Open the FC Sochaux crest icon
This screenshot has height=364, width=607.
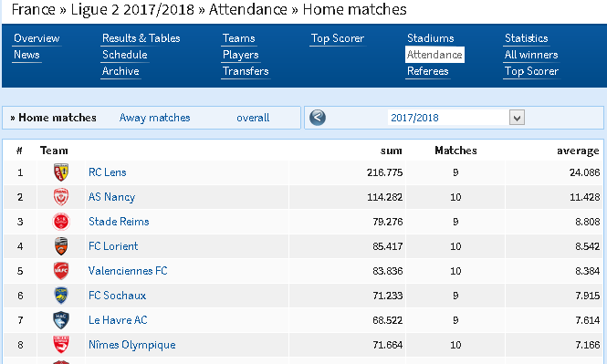61,296
